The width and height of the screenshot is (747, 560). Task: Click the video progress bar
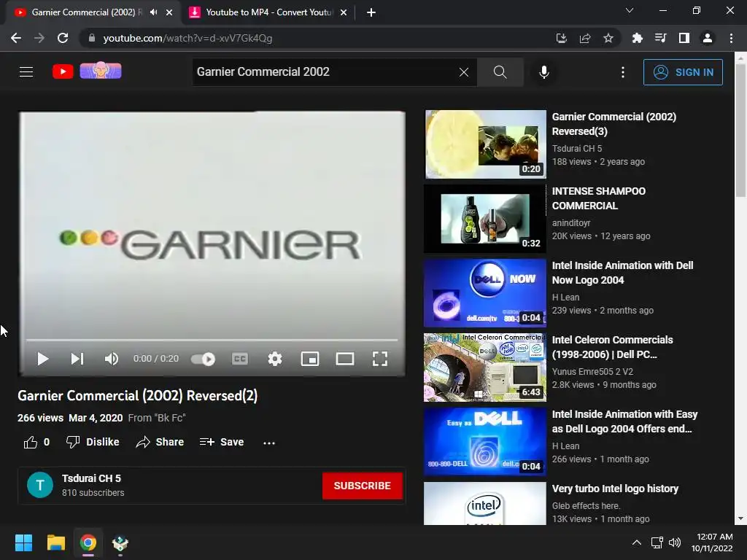(212, 340)
